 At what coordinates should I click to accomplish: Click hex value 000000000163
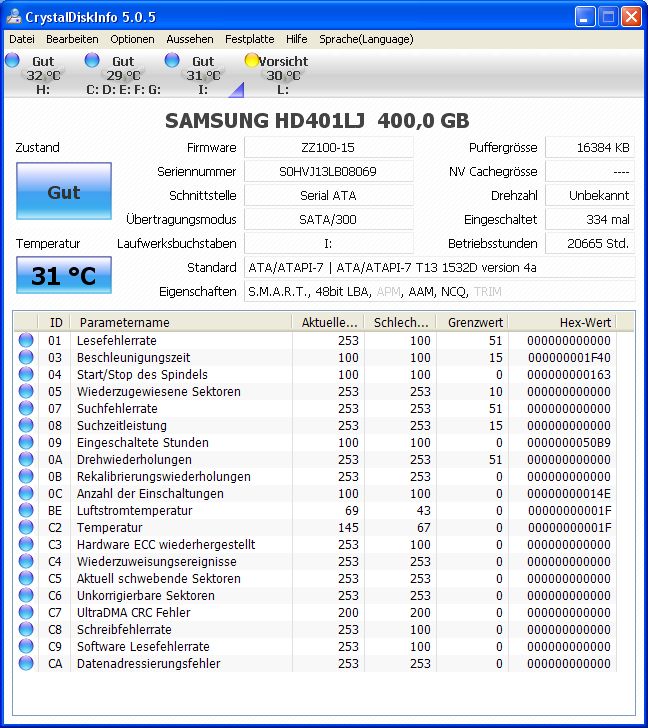click(569, 375)
